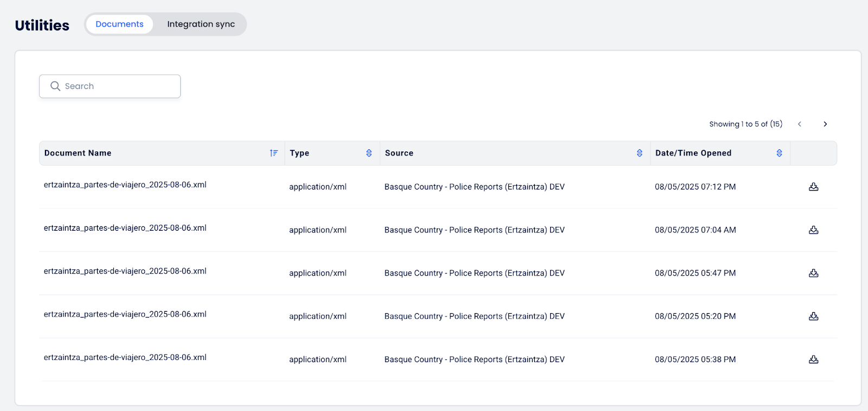Image resolution: width=868 pixels, height=411 pixels.
Task: Click the Document Name sort icon
Action: pos(274,153)
